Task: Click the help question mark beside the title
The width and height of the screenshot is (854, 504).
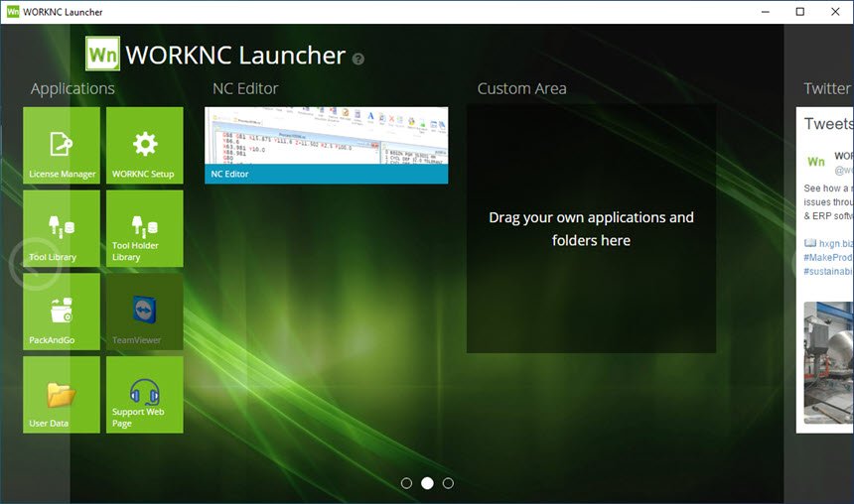Action: coord(358,59)
